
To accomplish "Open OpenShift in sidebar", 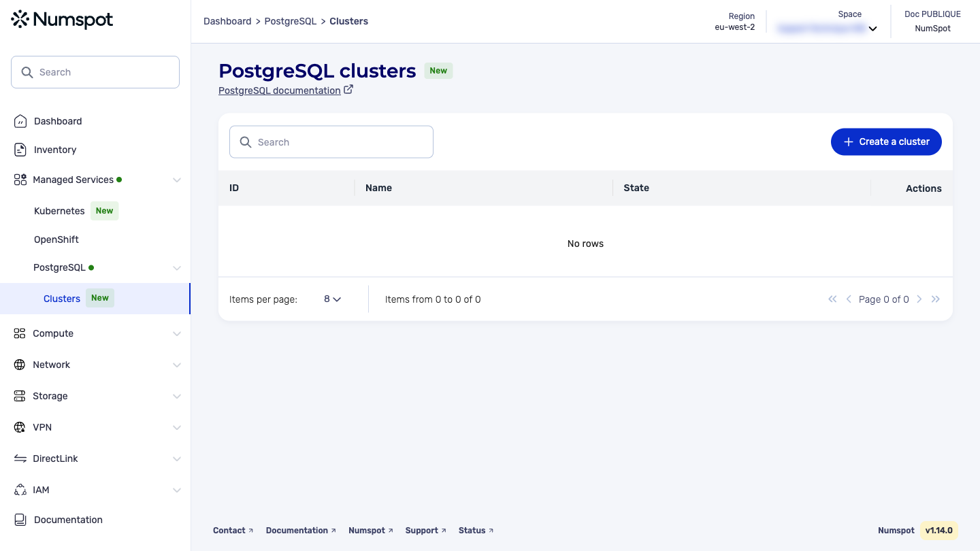I will tap(56, 239).
